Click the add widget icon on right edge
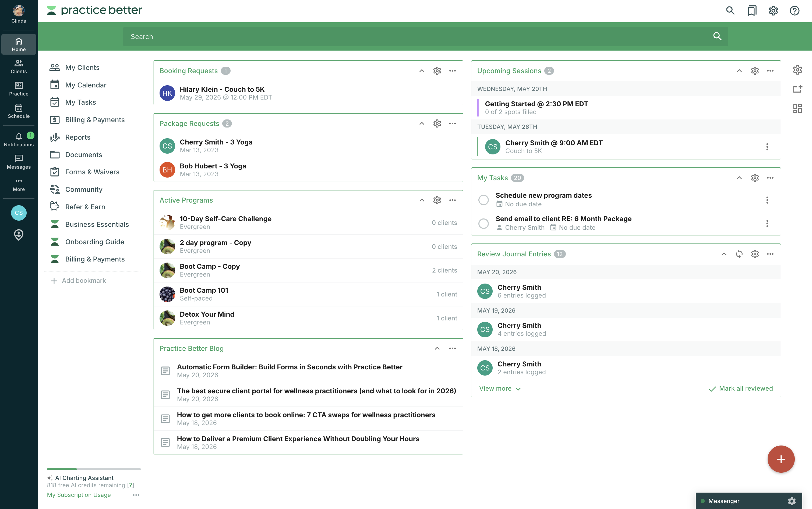 pyautogui.click(x=797, y=89)
